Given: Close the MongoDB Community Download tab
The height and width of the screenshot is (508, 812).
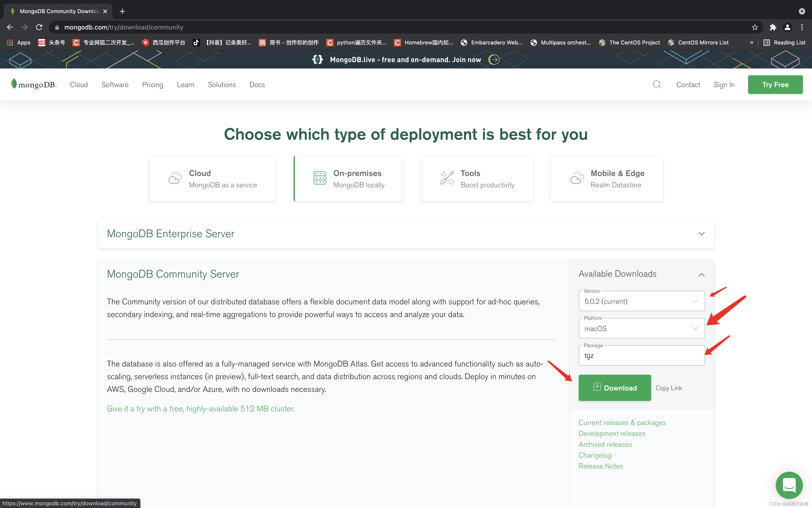Looking at the screenshot, I should tap(105, 11).
